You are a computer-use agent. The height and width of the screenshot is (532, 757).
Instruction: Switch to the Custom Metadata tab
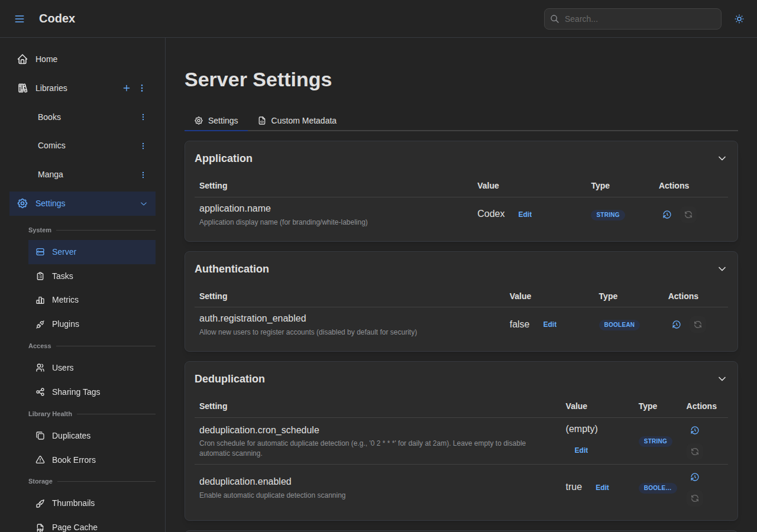(303, 121)
